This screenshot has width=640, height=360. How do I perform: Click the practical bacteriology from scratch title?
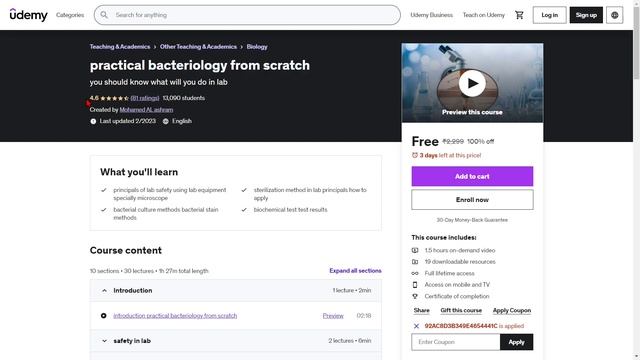click(x=200, y=65)
